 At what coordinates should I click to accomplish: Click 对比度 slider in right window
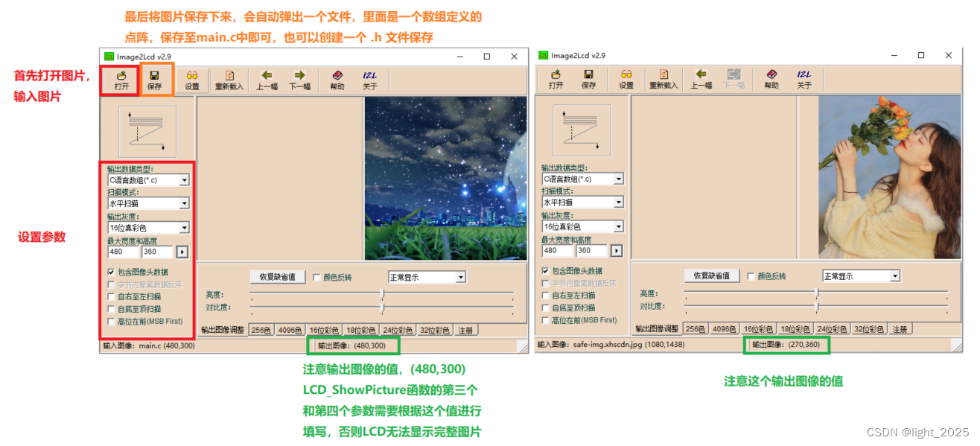pyautogui.click(x=817, y=306)
